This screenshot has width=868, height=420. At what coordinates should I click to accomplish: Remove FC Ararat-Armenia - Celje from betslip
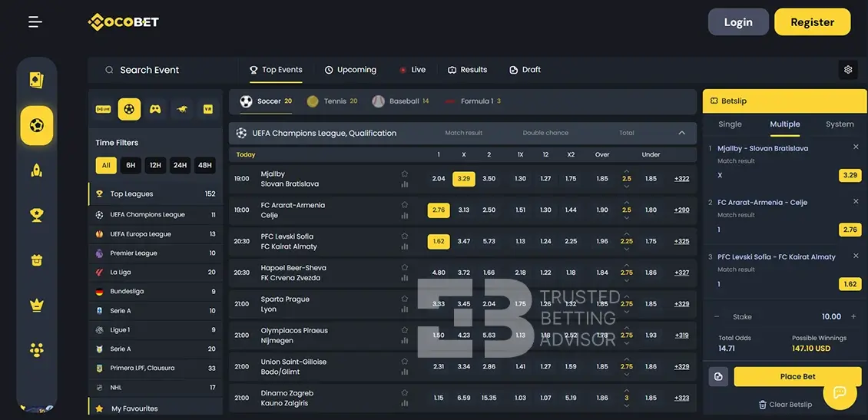(x=856, y=201)
